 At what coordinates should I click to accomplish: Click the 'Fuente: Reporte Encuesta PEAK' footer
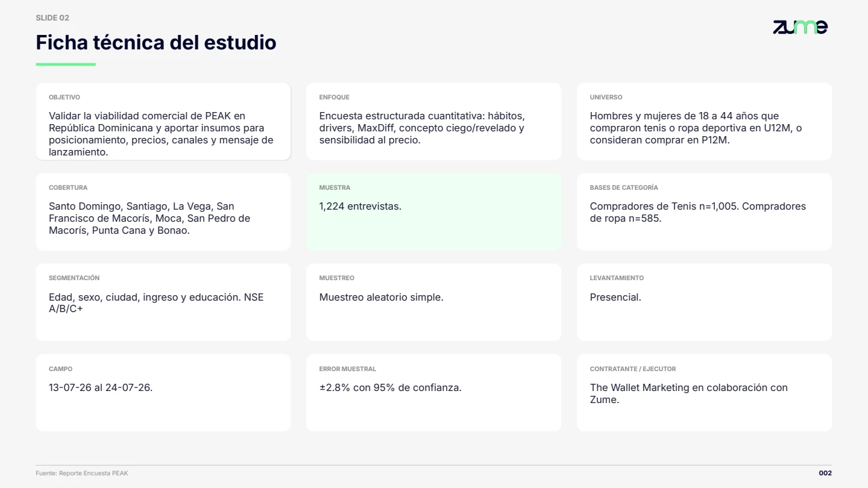82,474
